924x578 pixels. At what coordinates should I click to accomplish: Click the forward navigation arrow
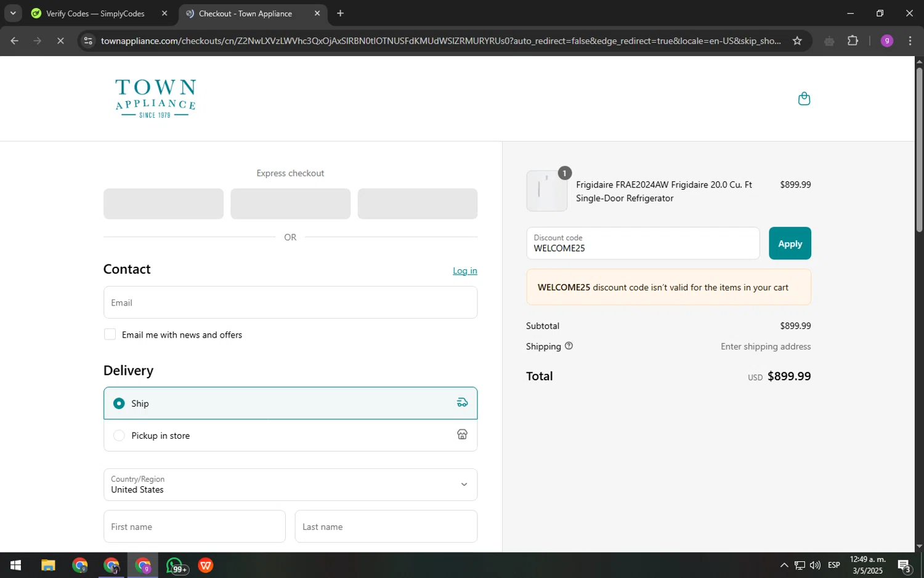pyautogui.click(x=37, y=41)
